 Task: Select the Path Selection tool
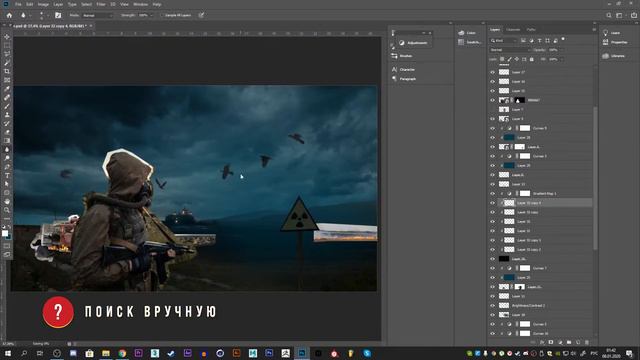(7, 184)
